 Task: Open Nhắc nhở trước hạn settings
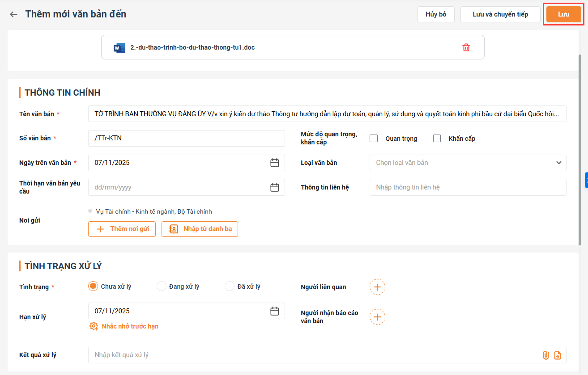tap(124, 326)
